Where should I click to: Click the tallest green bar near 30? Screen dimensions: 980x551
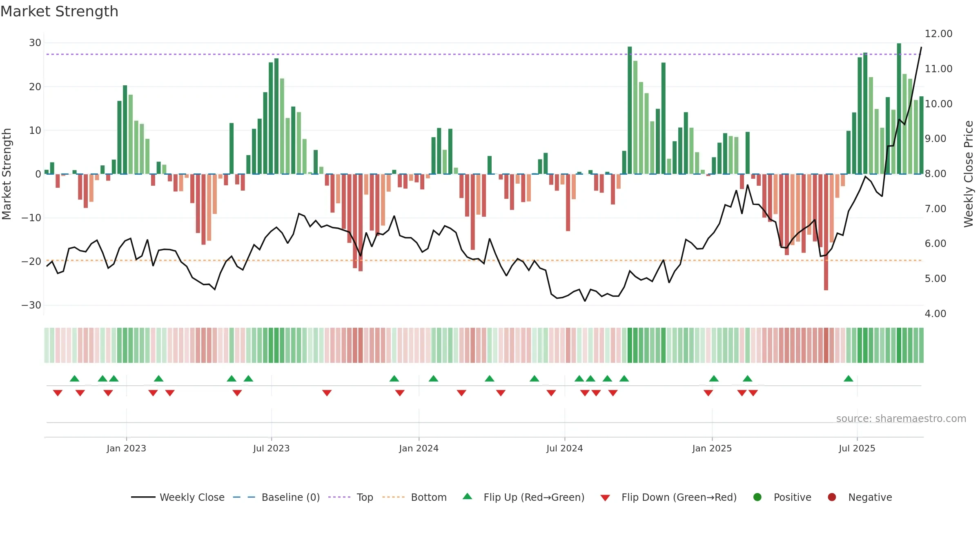[899, 109]
